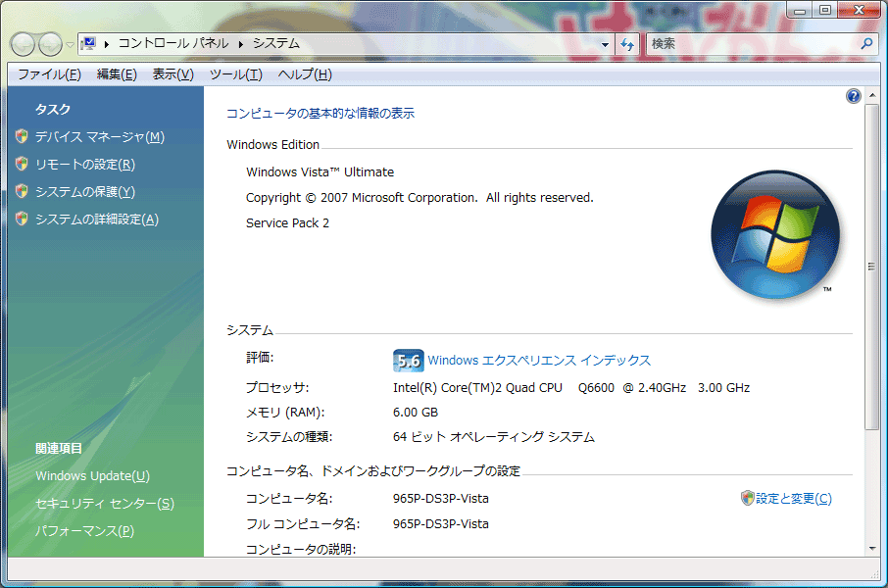The height and width of the screenshot is (588, 888).
Task: Expand the arrow before システム breadcrumb
Action: (241, 44)
